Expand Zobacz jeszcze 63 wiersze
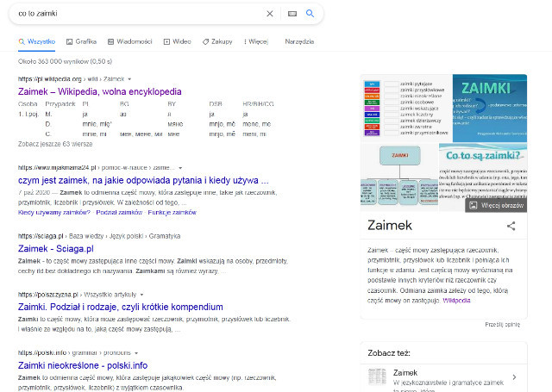 pyautogui.click(x=55, y=144)
